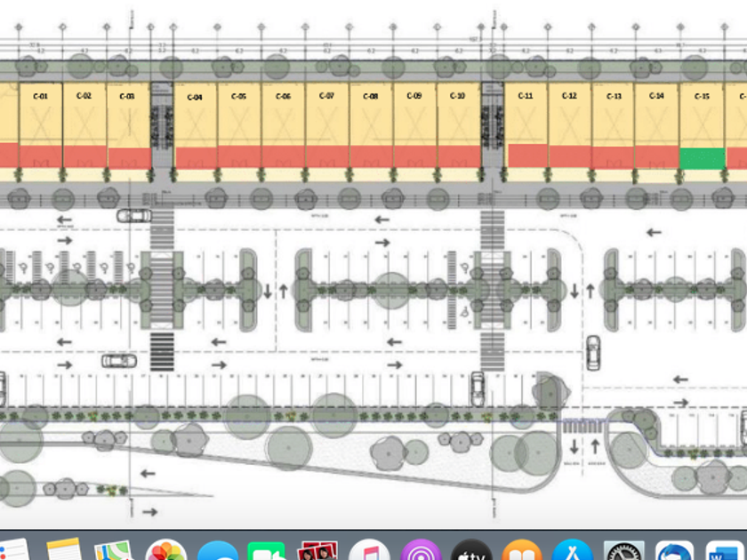Open Books app in the dock
This screenshot has height=560, width=747.
coord(522,550)
